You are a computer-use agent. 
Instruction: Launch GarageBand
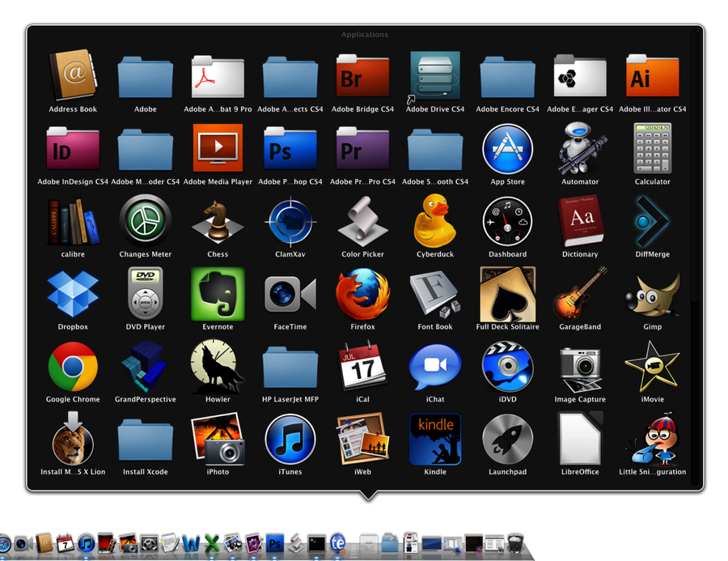[x=580, y=294]
